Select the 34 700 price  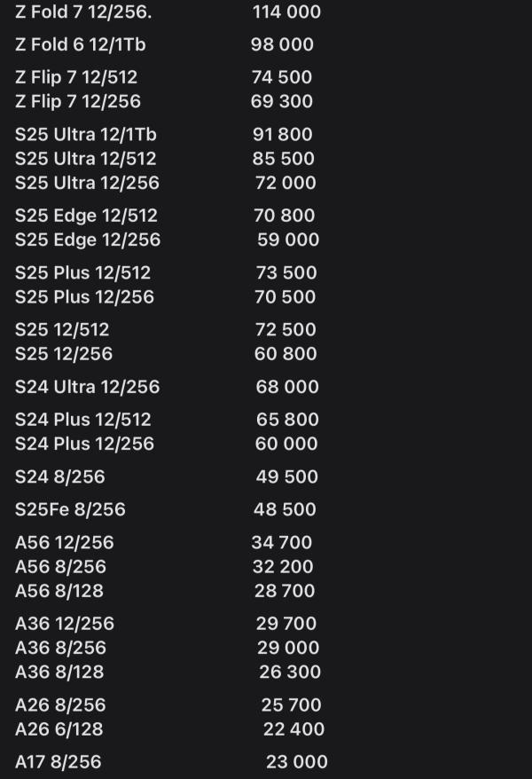point(282,543)
